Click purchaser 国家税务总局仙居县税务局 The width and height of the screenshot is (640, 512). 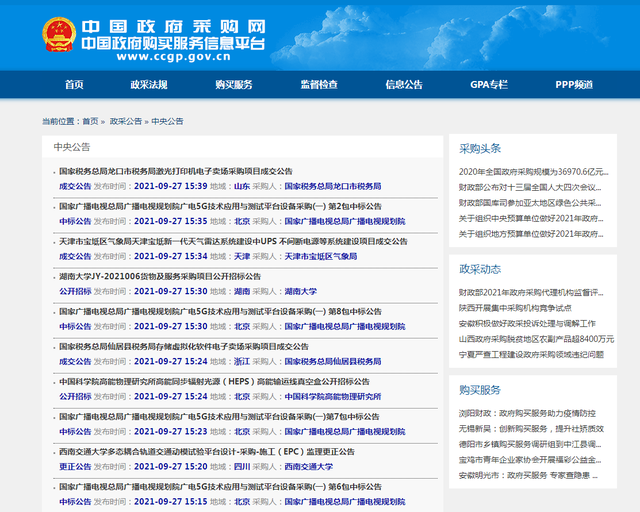click(x=333, y=362)
